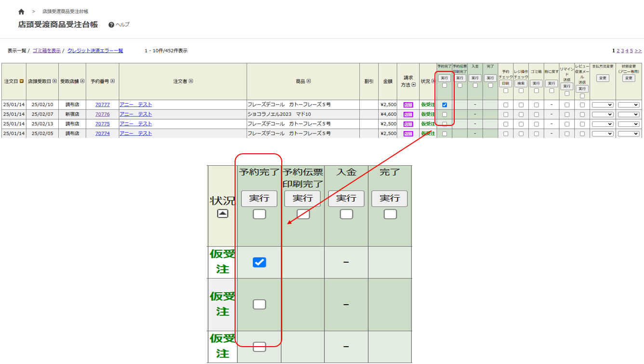This screenshot has height=364, width=644.
Task: Open reservation number 70775
Action: pos(102,124)
